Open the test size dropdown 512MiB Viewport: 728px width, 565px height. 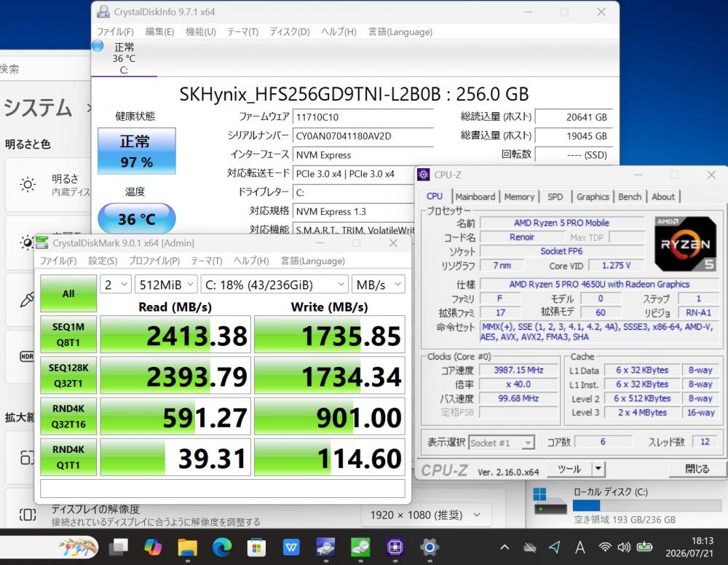tap(166, 285)
